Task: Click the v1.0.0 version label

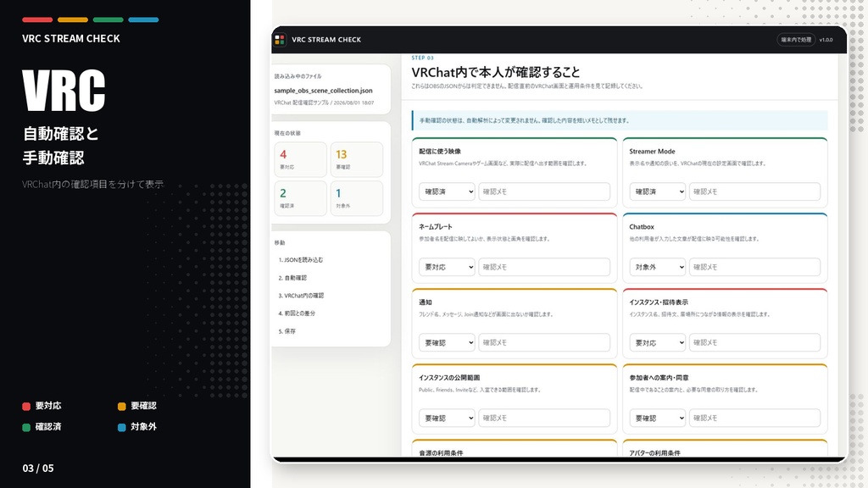Action: click(x=826, y=40)
